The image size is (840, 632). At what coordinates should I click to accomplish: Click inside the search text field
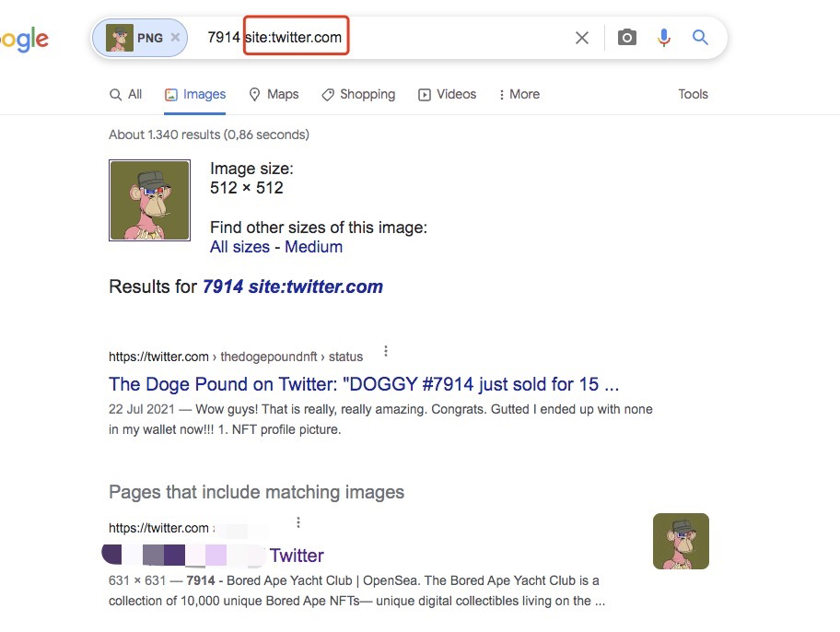click(x=386, y=38)
